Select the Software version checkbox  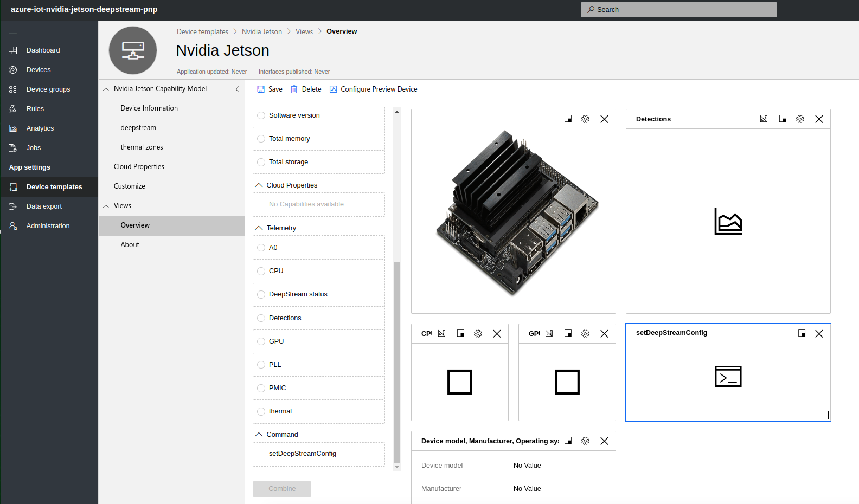tap(261, 115)
